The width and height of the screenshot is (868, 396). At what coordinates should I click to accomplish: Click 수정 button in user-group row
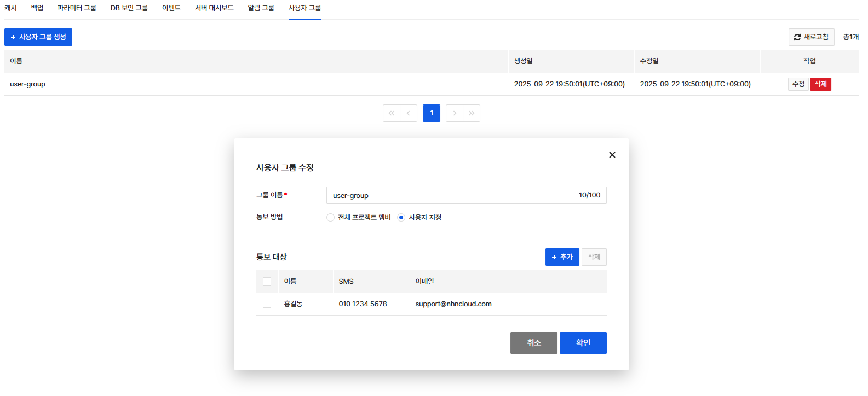[798, 84]
